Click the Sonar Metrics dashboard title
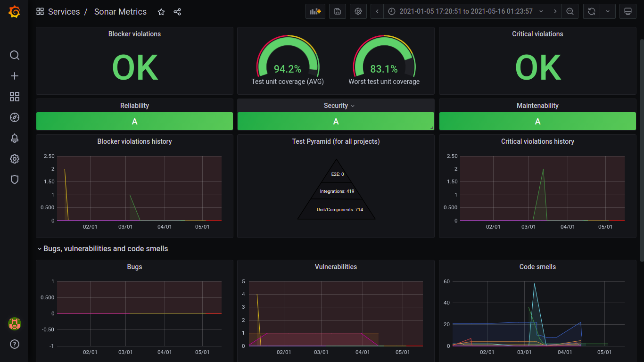The width and height of the screenshot is (644, 362). [x=120, y=12]
